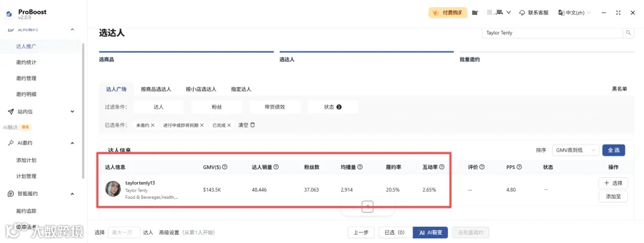644x243 pixels.
Task: Click the 站内信 paper plane icon
Action: pyautogui.click(x=11, y=112)
